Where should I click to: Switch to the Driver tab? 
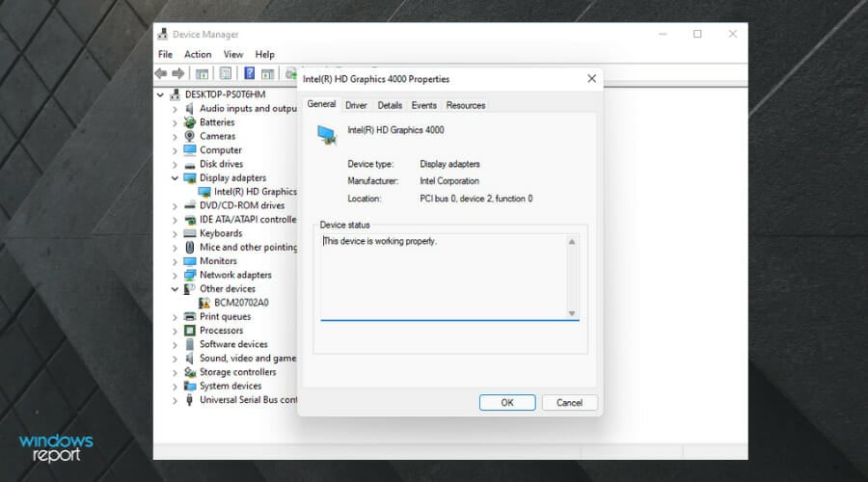point(356,105)
